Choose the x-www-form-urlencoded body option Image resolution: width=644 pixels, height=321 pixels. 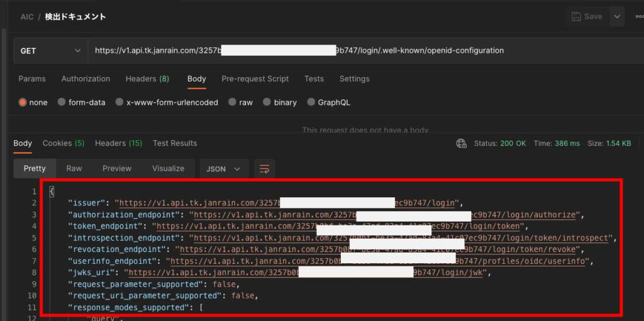click(119, 102)
